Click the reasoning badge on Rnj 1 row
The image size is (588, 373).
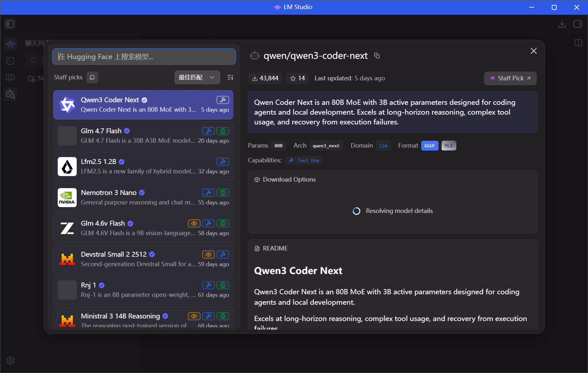point(223,285)
